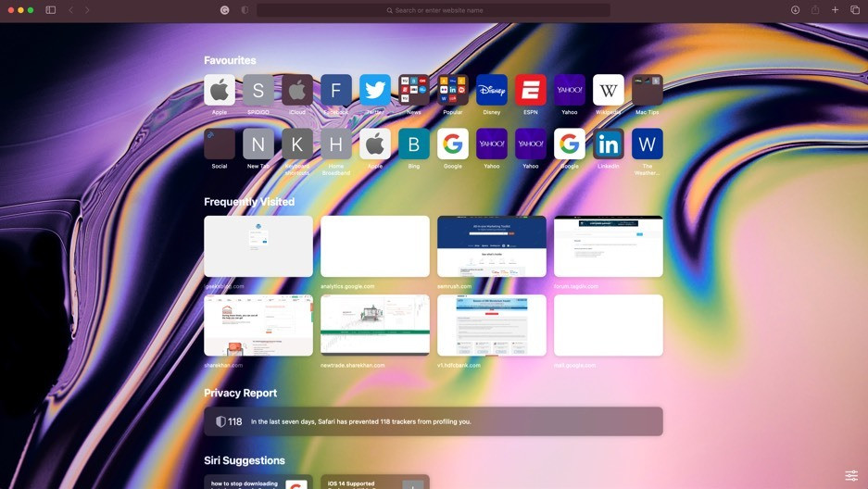868x489 pixels.
Task: Open the Social bookmarks folder
Action: [x=220, y=144]
